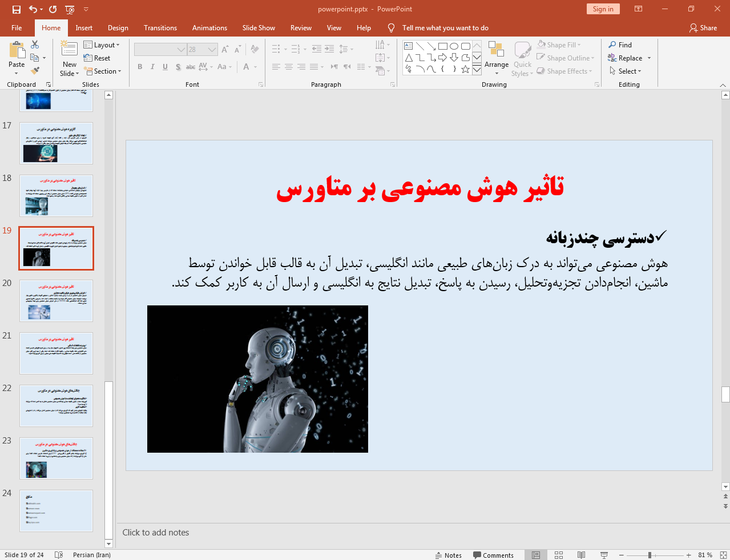Toggle Bold formatting

tap(140, 67)
